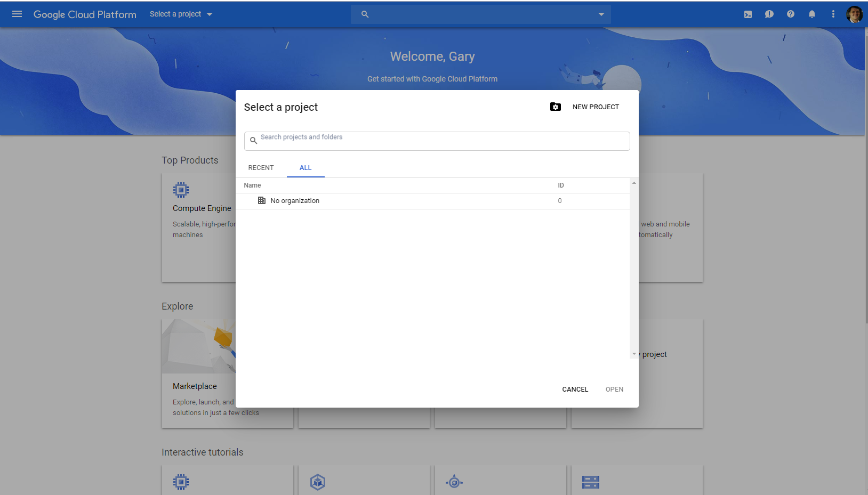The height and width of the screenshot is (495, 868).
Task: Click the New Project folder icon
Action: coord(556,107)
